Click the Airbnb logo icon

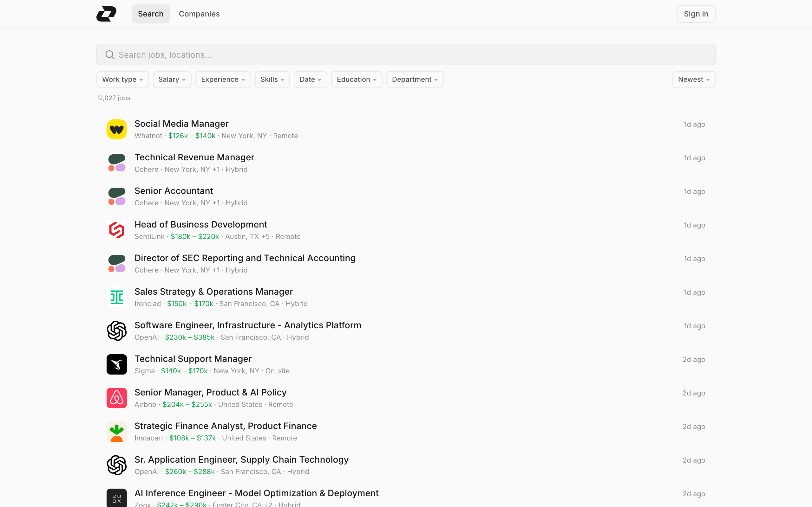pyautogui.click(x=116, y=398)
